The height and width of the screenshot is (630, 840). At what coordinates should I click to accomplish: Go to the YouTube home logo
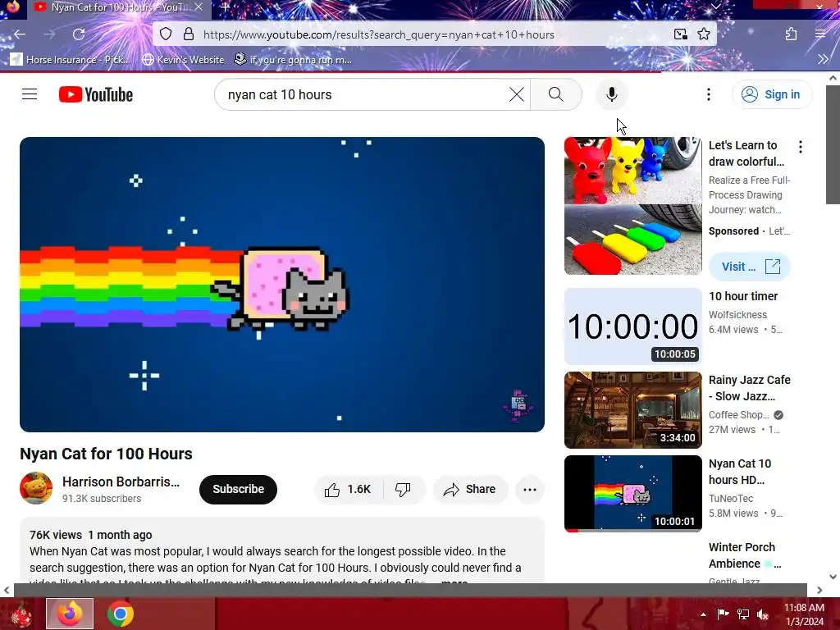tap(96, 94)
